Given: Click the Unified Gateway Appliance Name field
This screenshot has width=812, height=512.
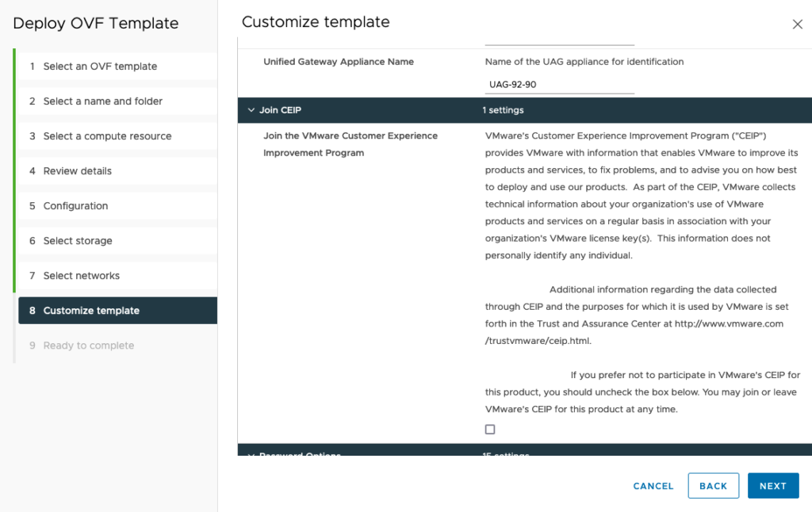Looking at the screenshot, I should (559, 84).
